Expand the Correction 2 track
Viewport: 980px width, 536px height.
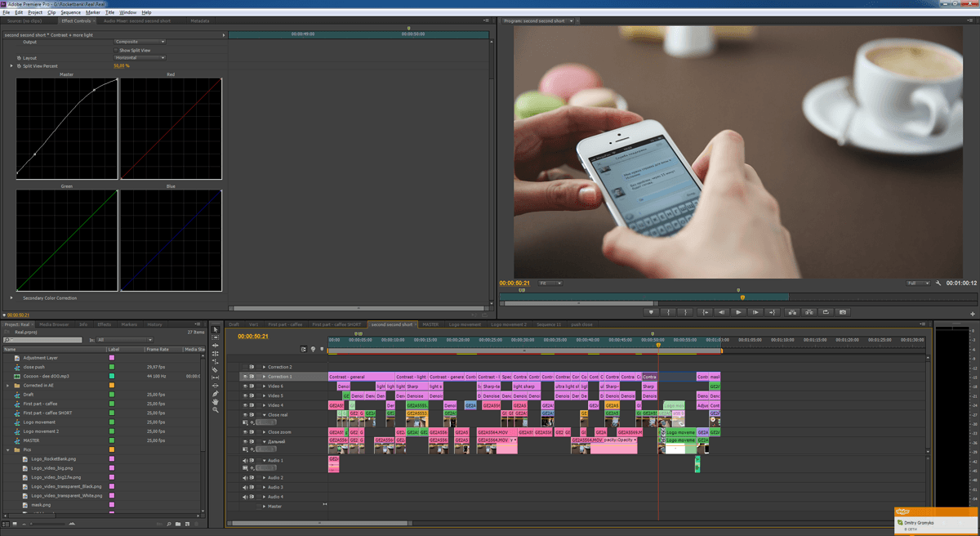pyautogui.click(x=264, y=367)
